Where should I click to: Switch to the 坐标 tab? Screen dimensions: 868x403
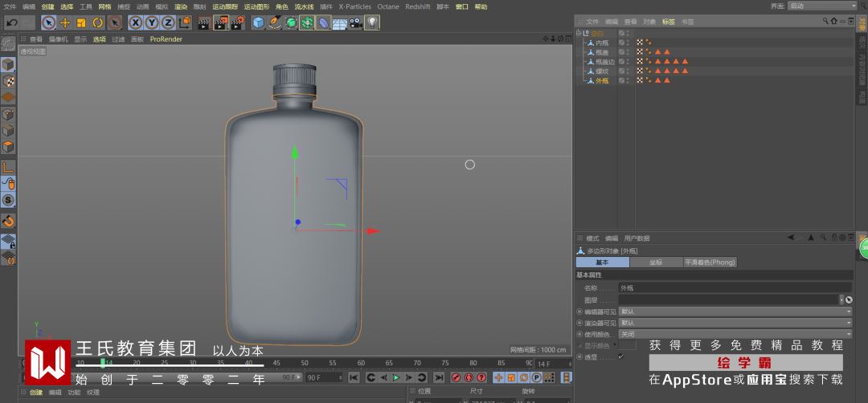(x=656, y=263)
